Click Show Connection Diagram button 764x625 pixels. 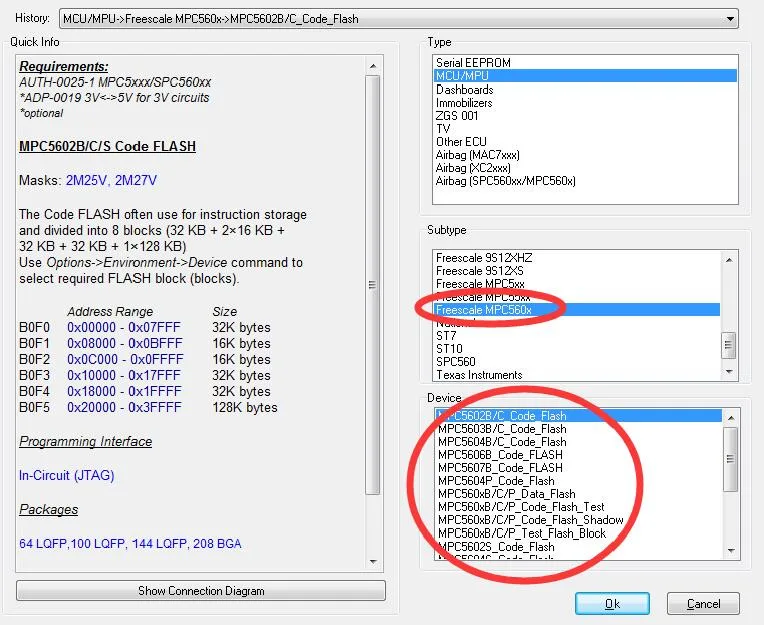201,590
